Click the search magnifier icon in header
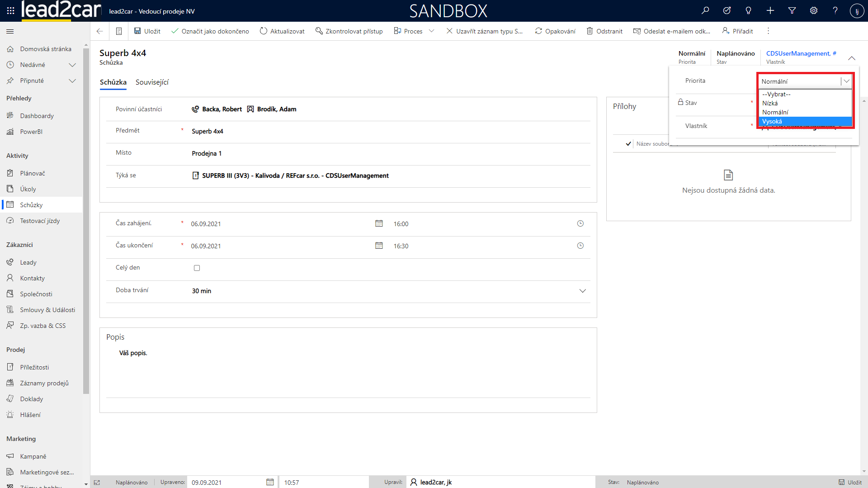868x488 pixels. [705, 10]
